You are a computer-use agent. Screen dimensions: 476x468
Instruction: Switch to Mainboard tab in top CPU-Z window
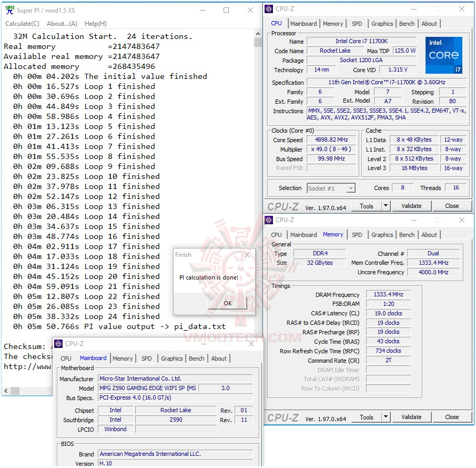(x=303, y=24)
